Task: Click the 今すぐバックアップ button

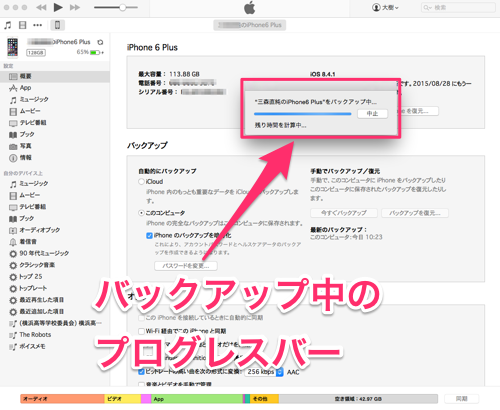Action: click(344, 213)
